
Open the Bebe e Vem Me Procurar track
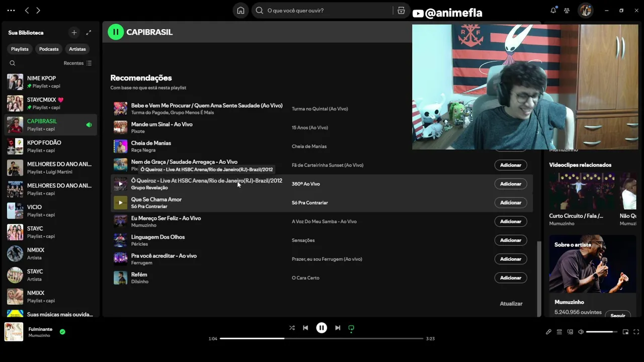coord(207,106)
